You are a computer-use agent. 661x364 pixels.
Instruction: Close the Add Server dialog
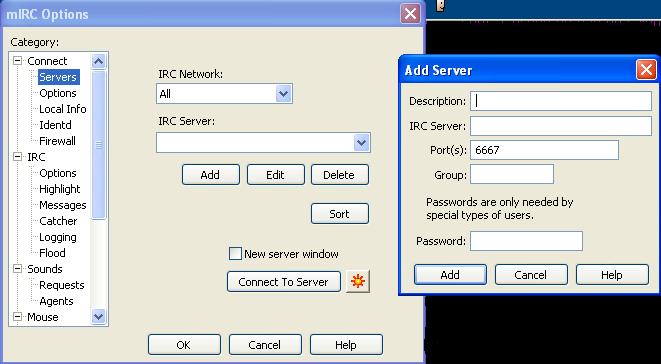coord(646,70)
